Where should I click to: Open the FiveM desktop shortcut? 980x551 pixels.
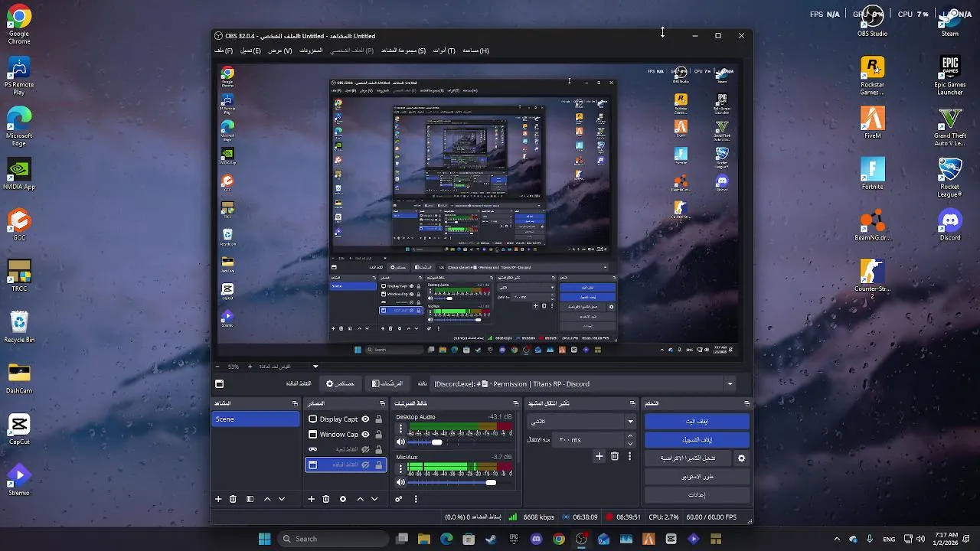tap(872, 122)
